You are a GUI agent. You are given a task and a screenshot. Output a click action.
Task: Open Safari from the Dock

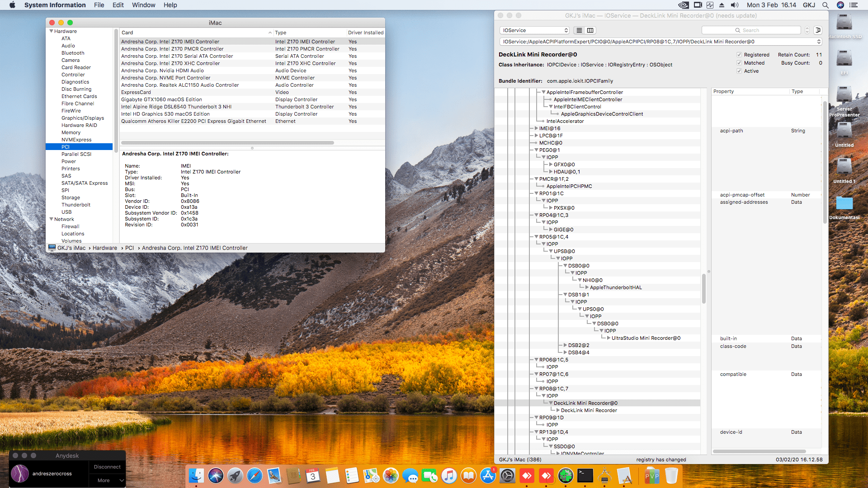pyautogui.click(x=255, y=476)
